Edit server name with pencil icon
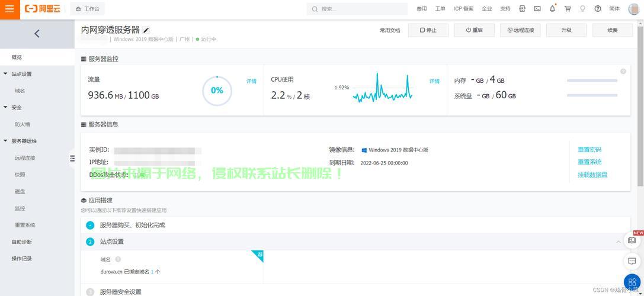The image size is (644, 296). coord(146,30)
